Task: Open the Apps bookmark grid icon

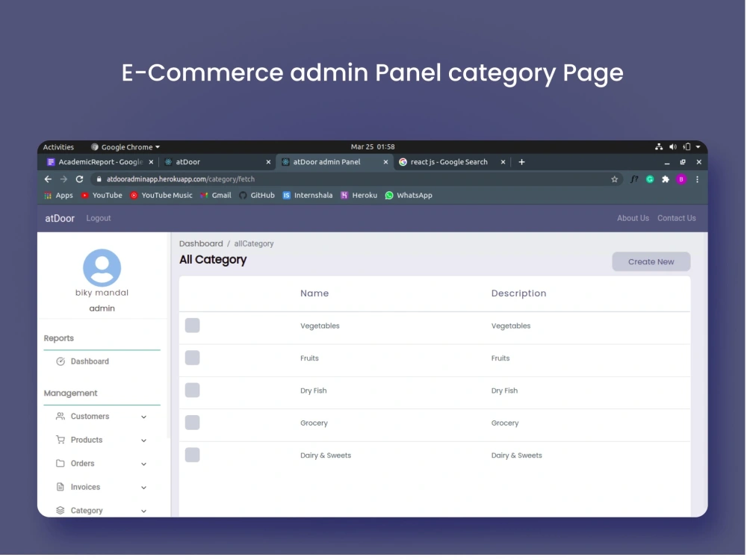Action: (48, 196)
